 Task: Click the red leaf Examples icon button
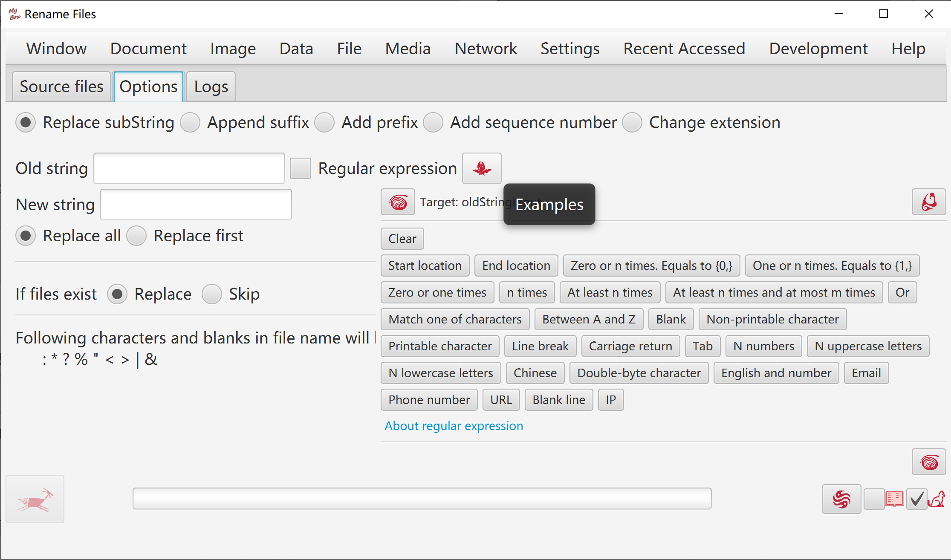[x=482, y=168]
